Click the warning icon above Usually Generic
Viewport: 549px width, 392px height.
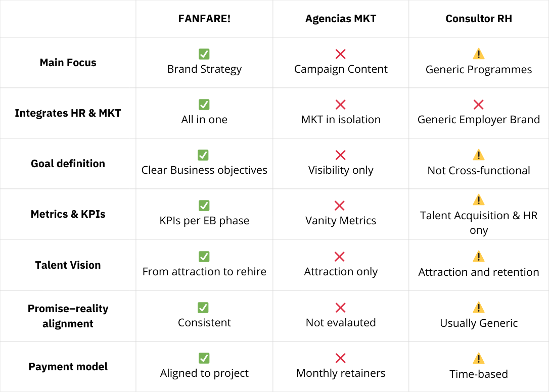(x=478, y=307)
